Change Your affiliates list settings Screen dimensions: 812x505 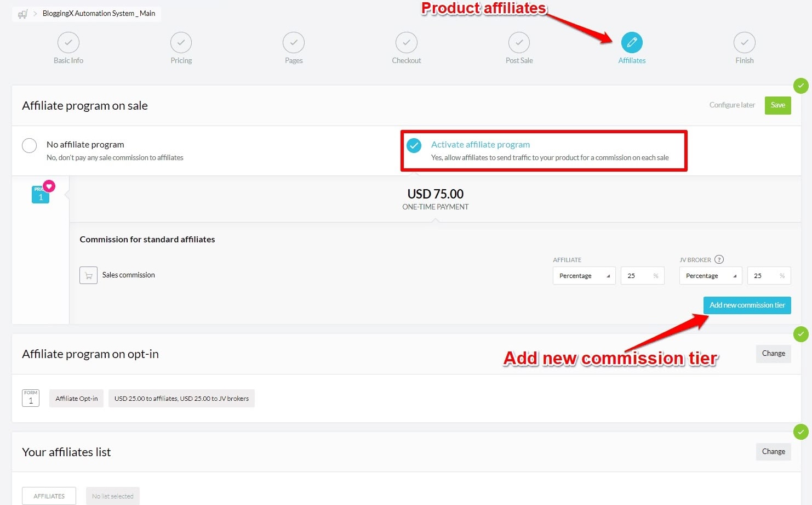pyautogui.click(x=774, y=452)
